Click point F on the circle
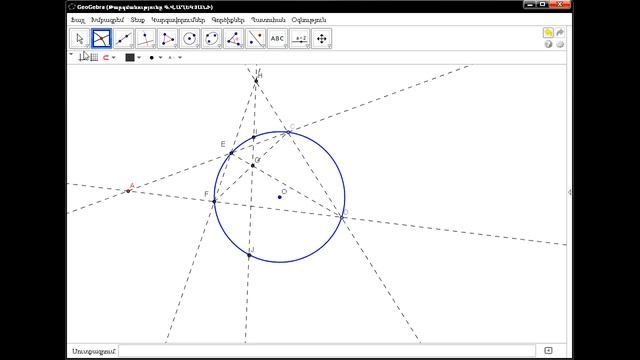640x360 pixels. pos(214,201)
